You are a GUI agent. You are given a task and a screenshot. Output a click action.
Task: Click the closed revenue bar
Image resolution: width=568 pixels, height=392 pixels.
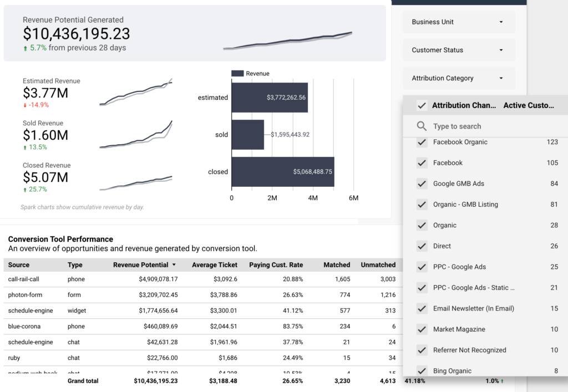(283, 172)
